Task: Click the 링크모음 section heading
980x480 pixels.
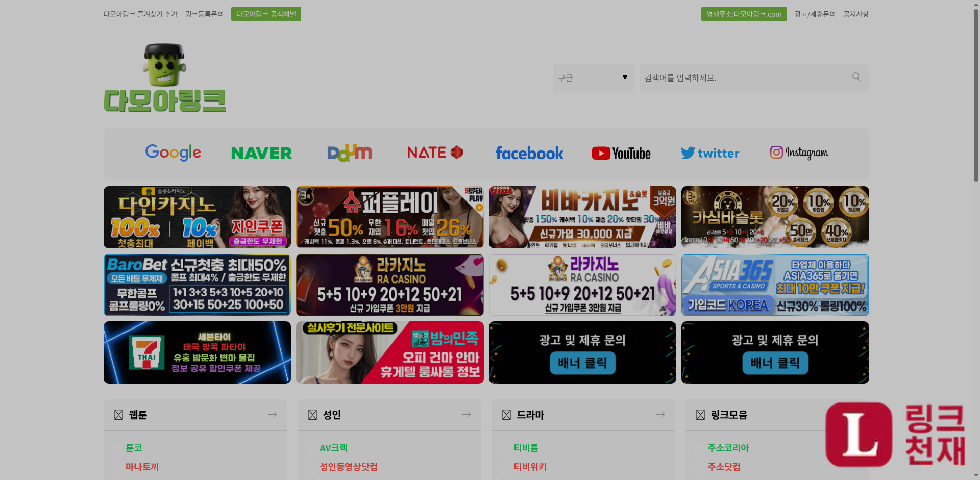Action: click(x=729, y=415)
